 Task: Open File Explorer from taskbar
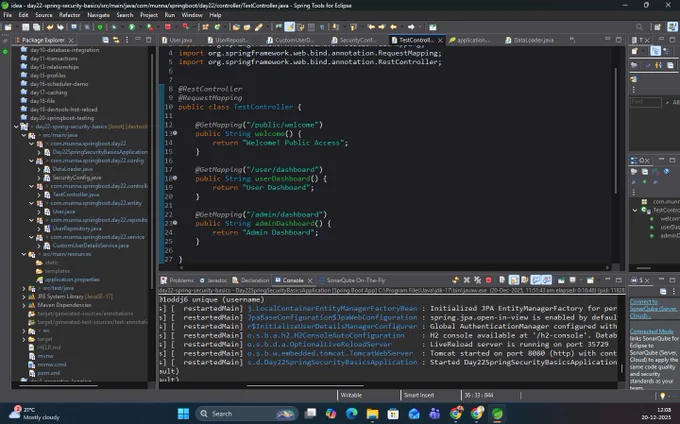[373, 414]
